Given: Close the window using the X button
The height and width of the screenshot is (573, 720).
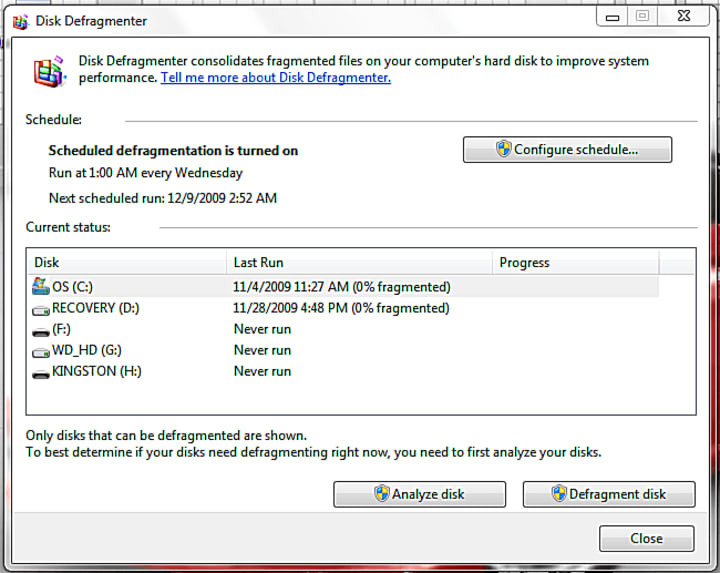Looking at the screenshot, I should click(x=684, y=16).
